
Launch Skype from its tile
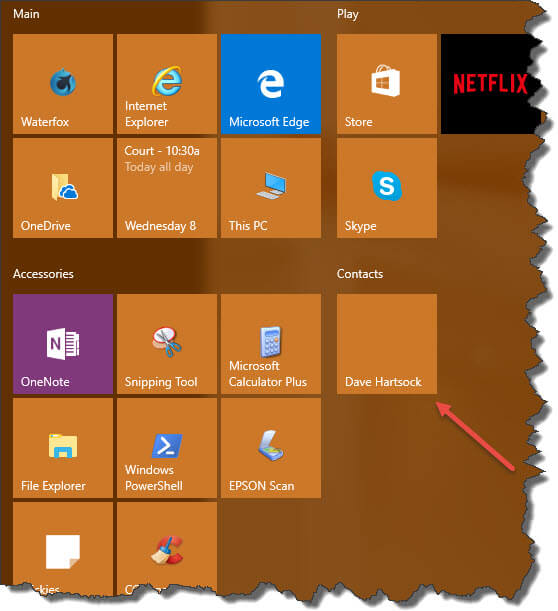coord(387,188)
